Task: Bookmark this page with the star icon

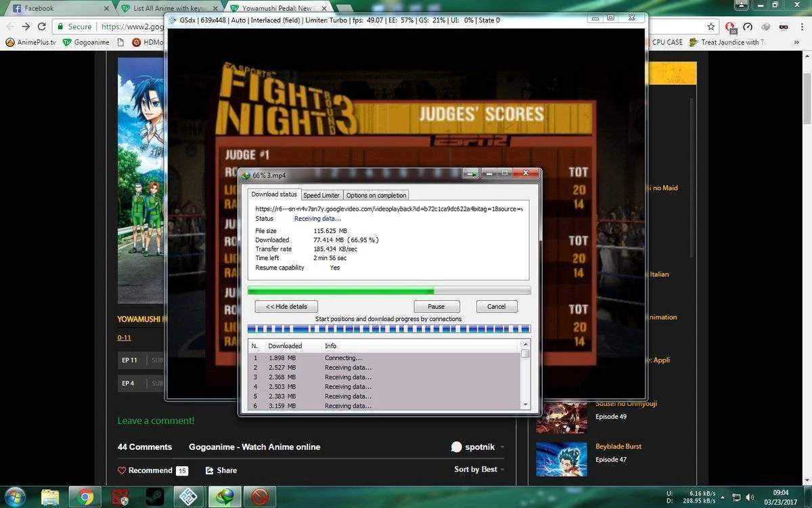Action: tap(711, 26)
